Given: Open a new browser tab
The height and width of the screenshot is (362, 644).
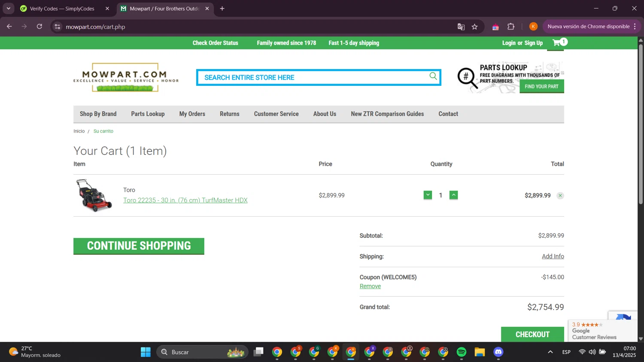Looking at the screenshot, I should pyautogui.click(x=222, y=9).
